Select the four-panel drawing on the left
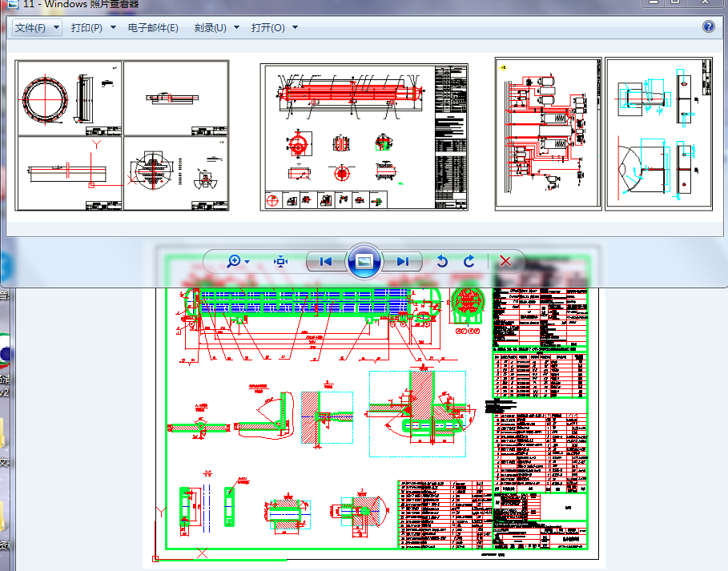The width and height of the screenshot is (728, 571). 122,135
